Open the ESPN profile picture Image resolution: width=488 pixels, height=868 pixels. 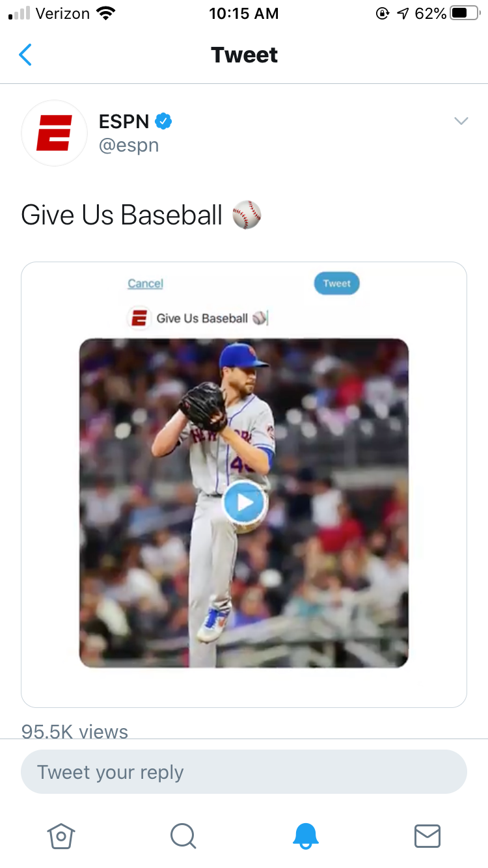pyautogui.click(x=55, y=133)
